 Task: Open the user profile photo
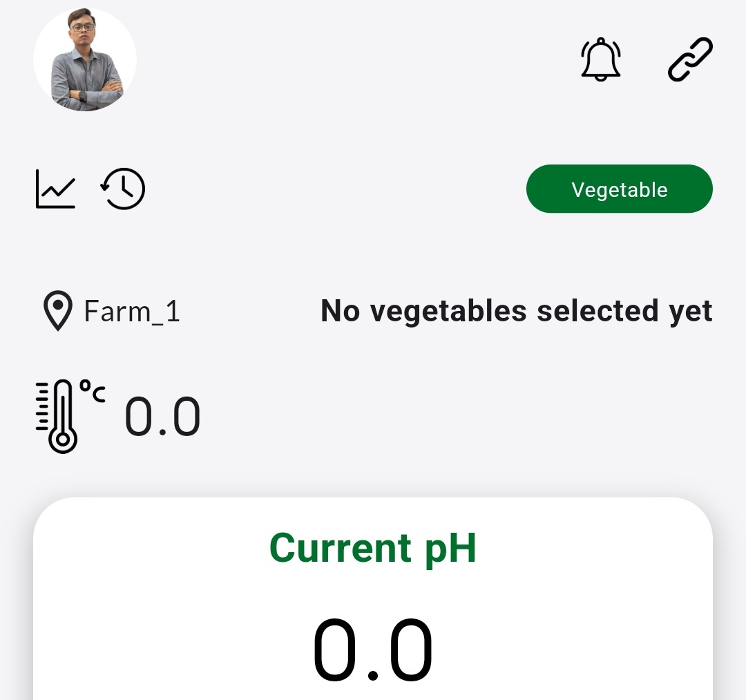85,60
